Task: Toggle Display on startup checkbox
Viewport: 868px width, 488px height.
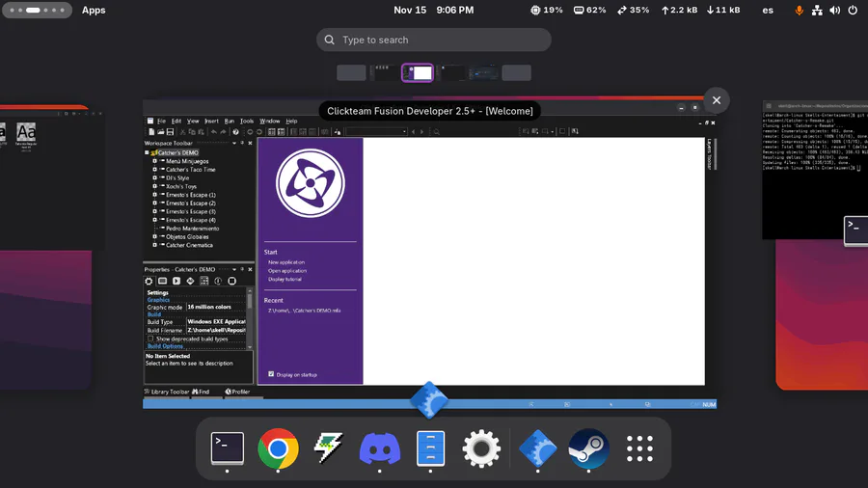Action: (x=271, y=374)
